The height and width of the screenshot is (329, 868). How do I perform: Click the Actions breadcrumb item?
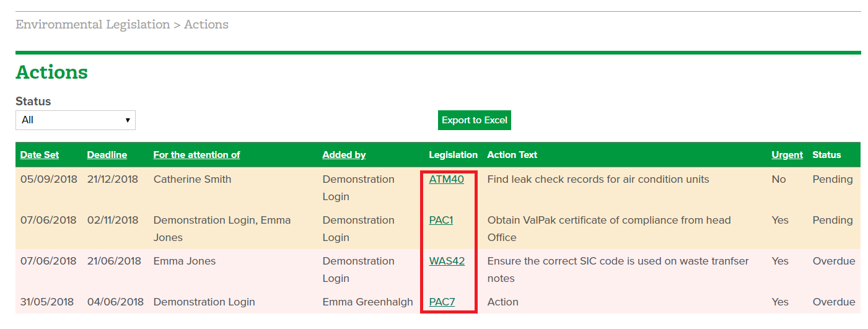pyautogui.click(x=206, y=25)
